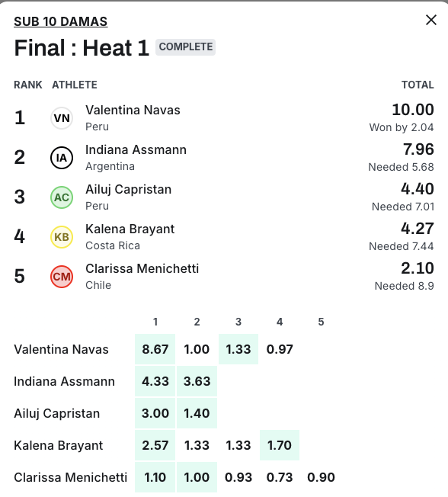The image size is (448, 497).
Task: Select Kalena Brayant row in score table
Action: pyautogui.click(x=174, y=445)
